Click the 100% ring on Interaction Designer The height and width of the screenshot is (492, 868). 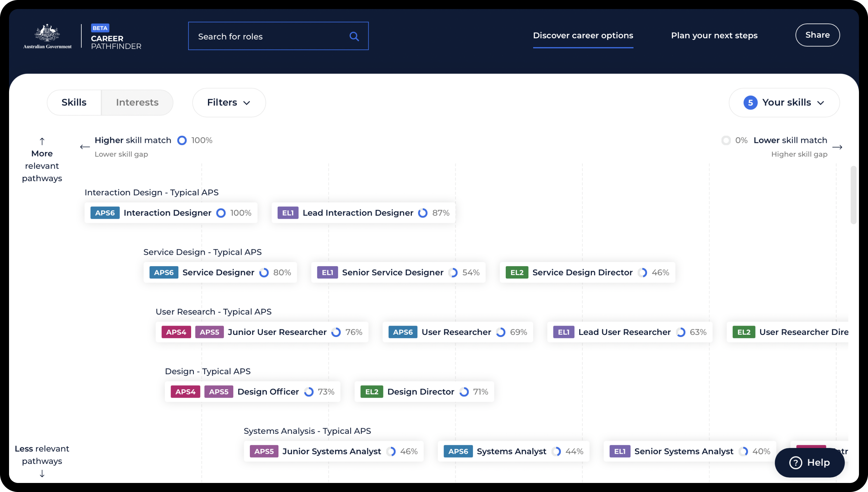221,213
